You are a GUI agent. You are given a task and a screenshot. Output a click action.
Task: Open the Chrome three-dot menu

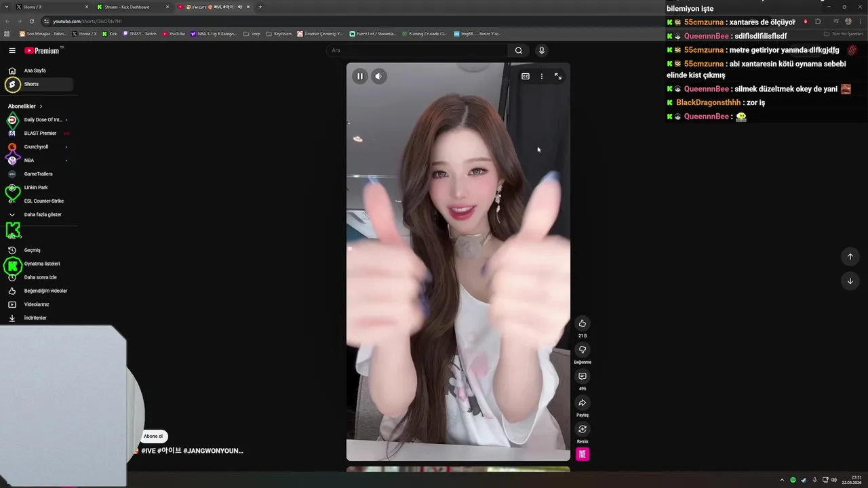pyautogui.click(x=860, y=21)
